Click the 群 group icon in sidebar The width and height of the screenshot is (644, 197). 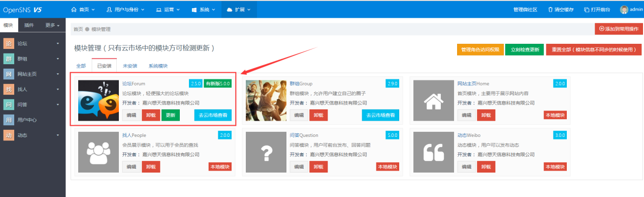[9, 59]
